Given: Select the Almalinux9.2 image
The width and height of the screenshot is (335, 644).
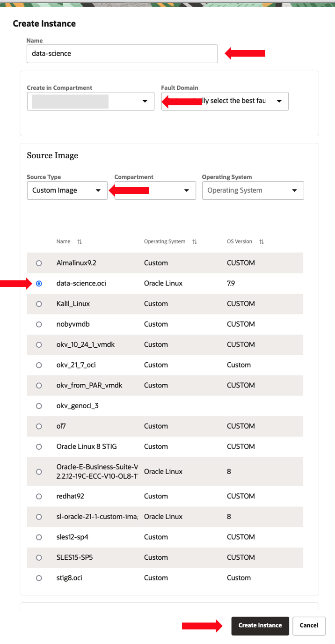Looking at the screenshot, I should pos(39,263).
